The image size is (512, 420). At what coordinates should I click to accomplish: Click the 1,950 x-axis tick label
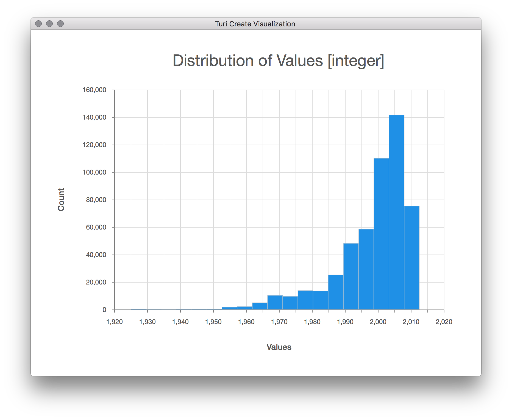coord(213,322)
